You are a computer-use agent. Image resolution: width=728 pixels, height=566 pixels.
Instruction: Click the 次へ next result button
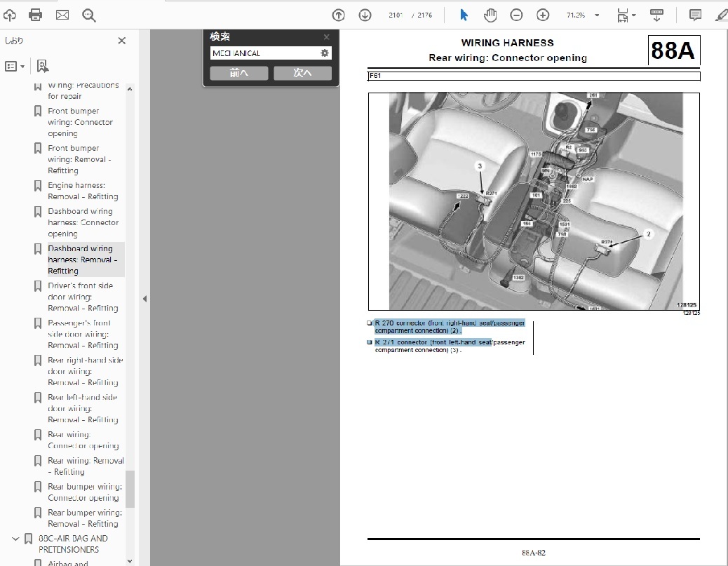[302, 73]
